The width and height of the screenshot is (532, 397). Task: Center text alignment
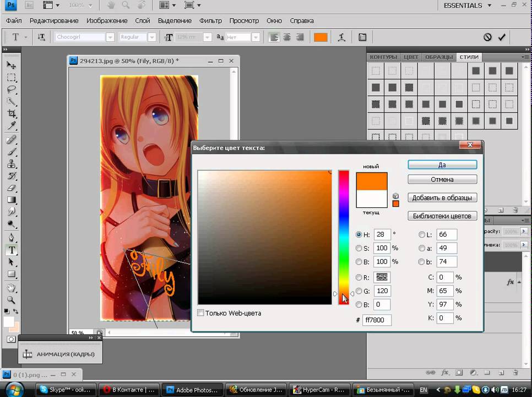287,37
